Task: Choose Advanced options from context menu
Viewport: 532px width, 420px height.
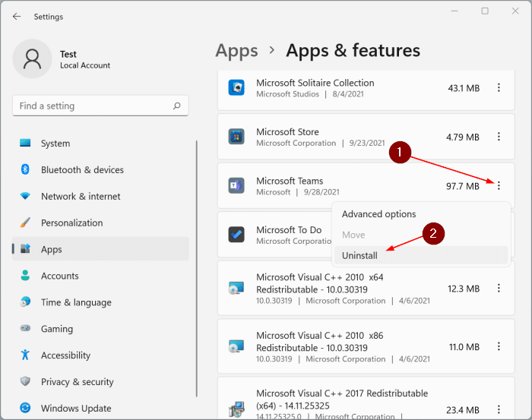Action: point(421,214)
